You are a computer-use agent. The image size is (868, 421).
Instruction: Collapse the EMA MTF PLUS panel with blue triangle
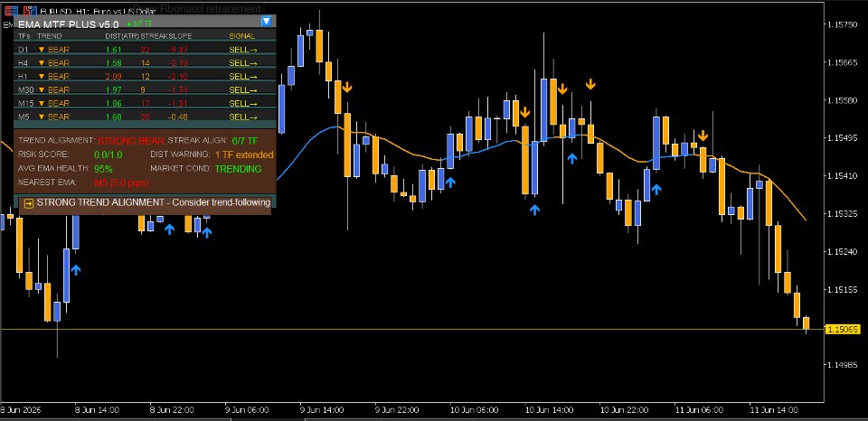click(x=266, y=21)
